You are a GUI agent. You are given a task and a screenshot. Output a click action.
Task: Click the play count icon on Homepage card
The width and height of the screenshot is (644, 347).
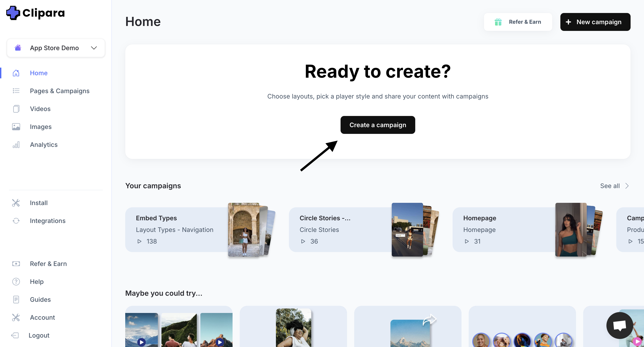click(467, 241)
